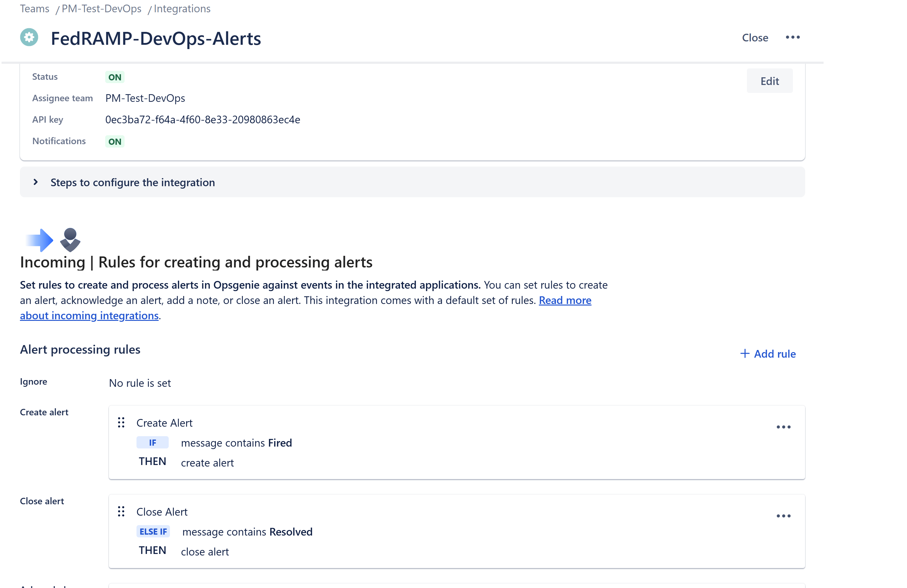Click the Edit button
This screenshot has height=588, width=907.
click(769, 80)
